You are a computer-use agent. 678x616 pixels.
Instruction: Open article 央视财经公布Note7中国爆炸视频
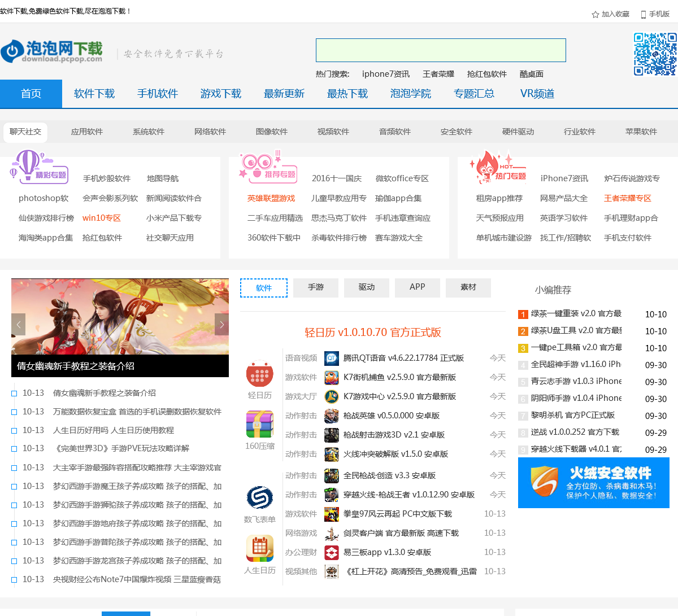(137, 579)
